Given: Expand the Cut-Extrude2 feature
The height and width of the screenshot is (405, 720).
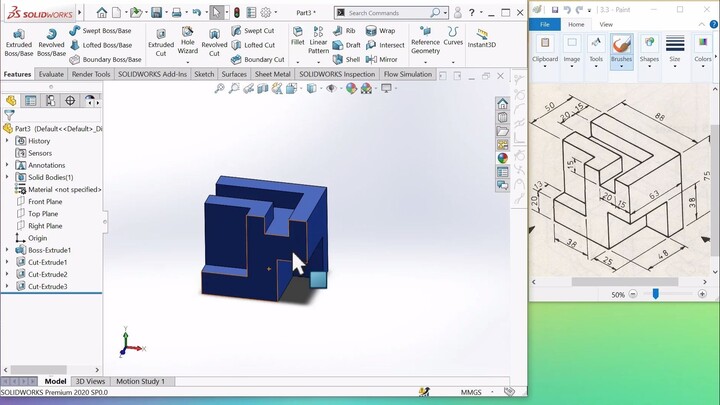Looking at the screenshot, I should coord(7,275).
